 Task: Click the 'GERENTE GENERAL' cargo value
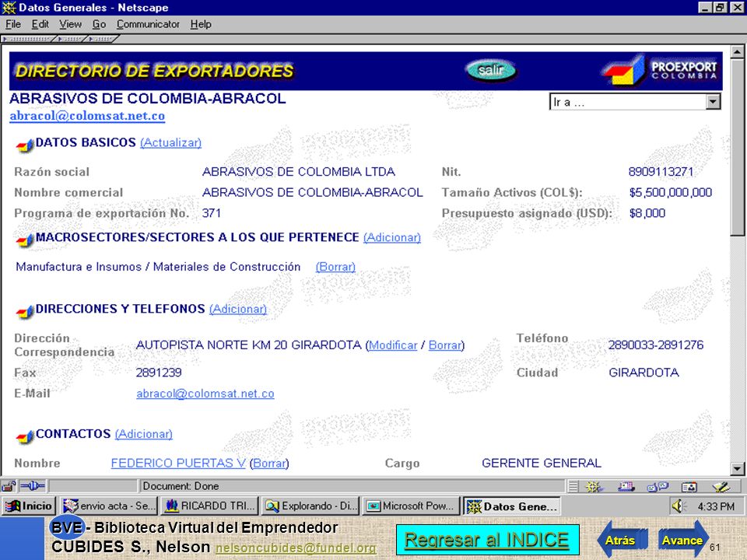tap(542, 463)
